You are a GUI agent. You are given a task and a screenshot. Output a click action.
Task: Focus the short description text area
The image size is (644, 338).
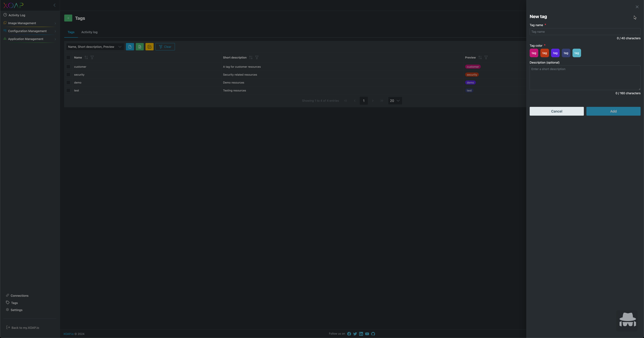[x=585, y=78]
